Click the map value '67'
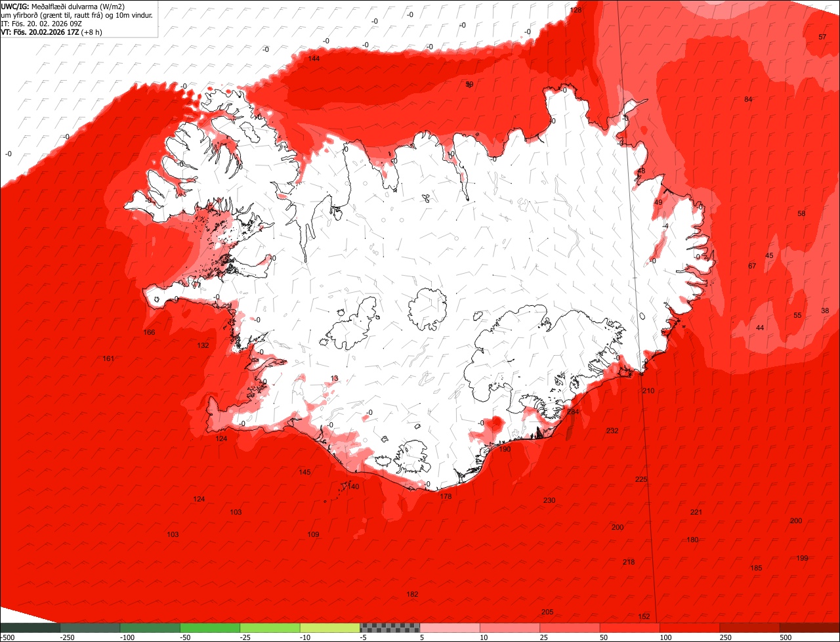This screenshot has width=840, height=642. coord(752,266)
